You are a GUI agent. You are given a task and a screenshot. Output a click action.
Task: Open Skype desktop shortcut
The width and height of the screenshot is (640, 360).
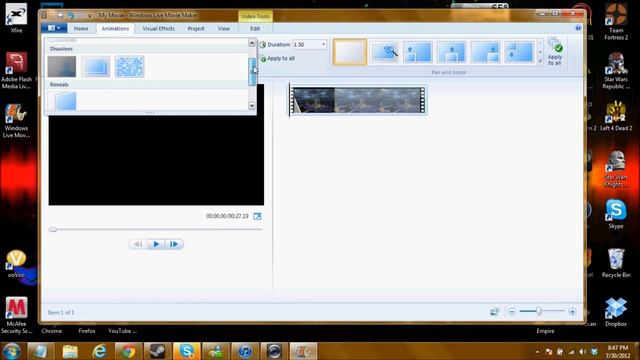coord(616,214)
